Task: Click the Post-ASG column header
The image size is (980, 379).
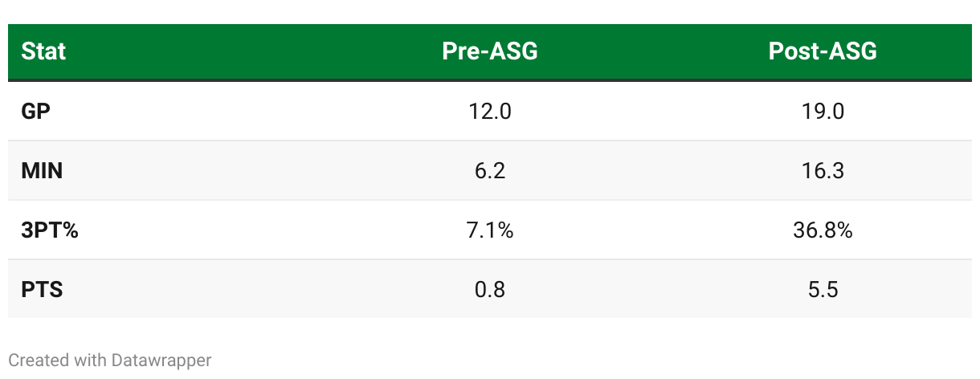Action: (822, 52)
